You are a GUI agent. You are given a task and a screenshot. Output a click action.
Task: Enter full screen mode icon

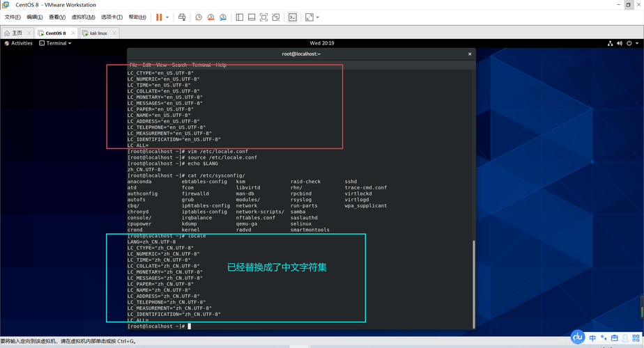263,17
